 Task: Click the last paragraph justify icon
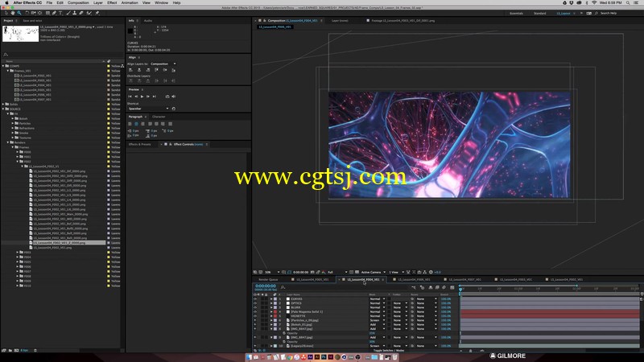[x=170, y=124]
